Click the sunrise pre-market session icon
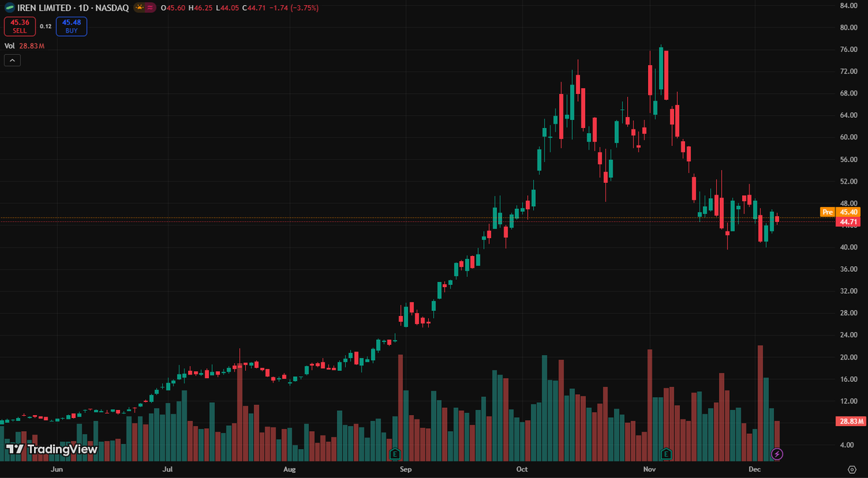The height and width of the screenshot is (478, 868). coord(140,7)
